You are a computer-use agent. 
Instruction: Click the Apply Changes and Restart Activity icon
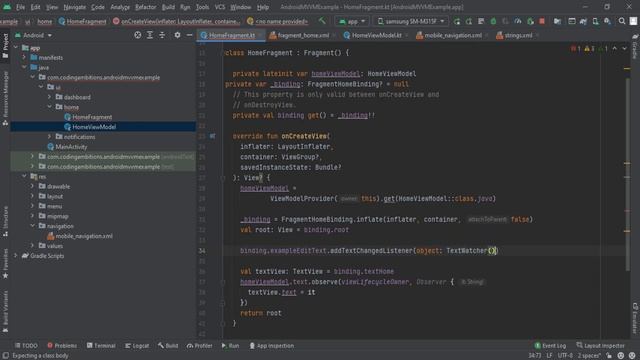[x=469, y=21]
